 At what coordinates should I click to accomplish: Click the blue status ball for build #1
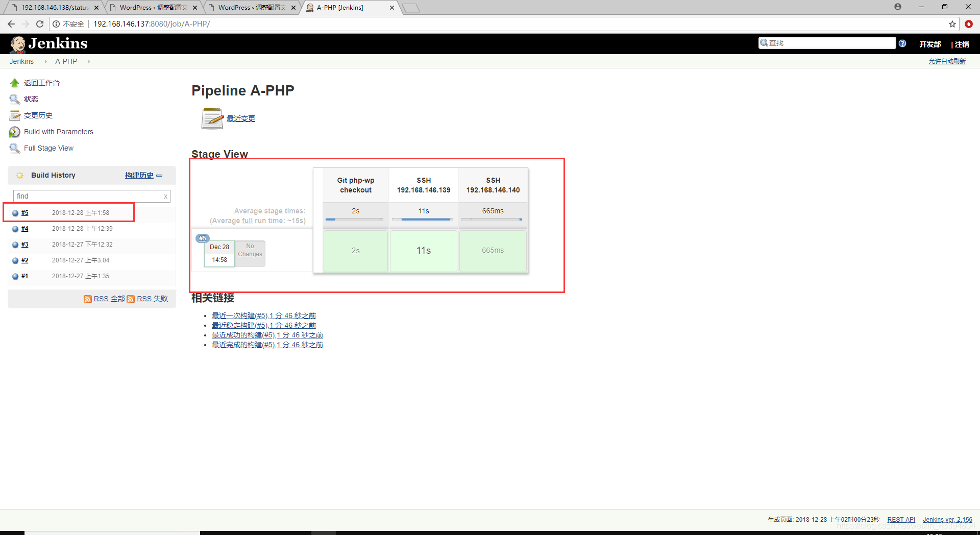click(x=15, y=277)
